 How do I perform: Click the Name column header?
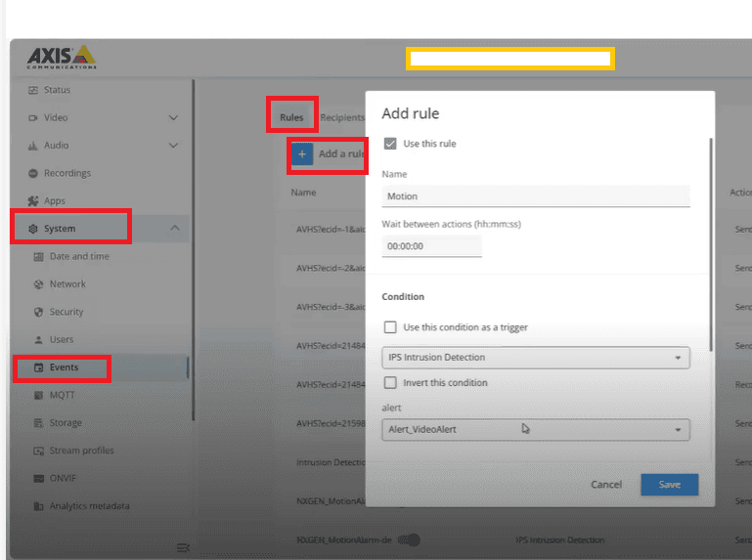pos(303,193)
